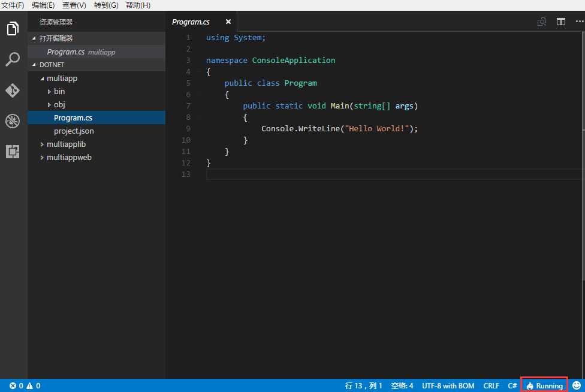Expand the multiappweb folder
585x392 pixels.
(42, 158)
